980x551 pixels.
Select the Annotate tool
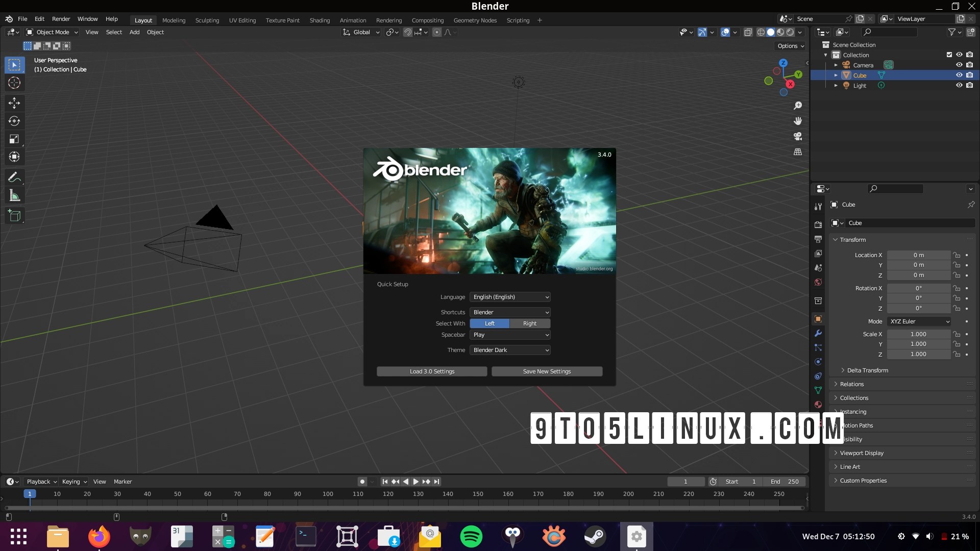point(14,177)
